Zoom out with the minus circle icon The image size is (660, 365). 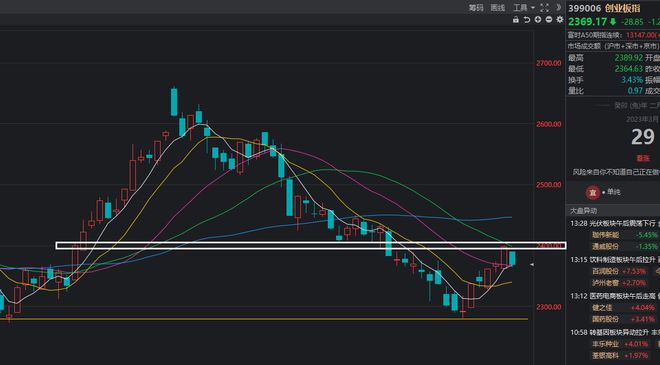tap(549, 19)
